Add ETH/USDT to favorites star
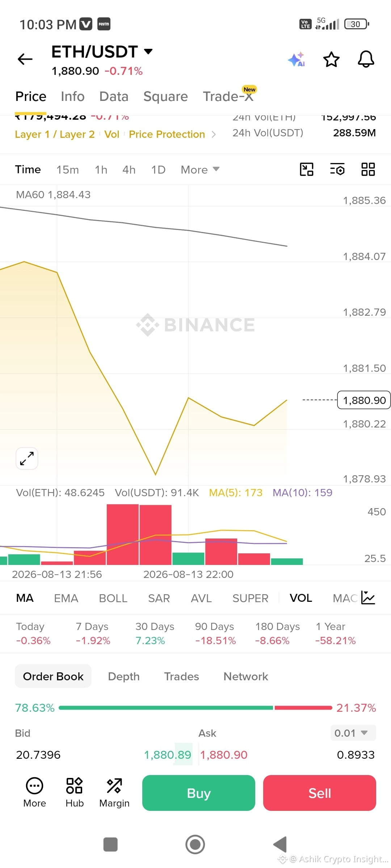This screenshot has width=391, height=868. coord(331,59)
